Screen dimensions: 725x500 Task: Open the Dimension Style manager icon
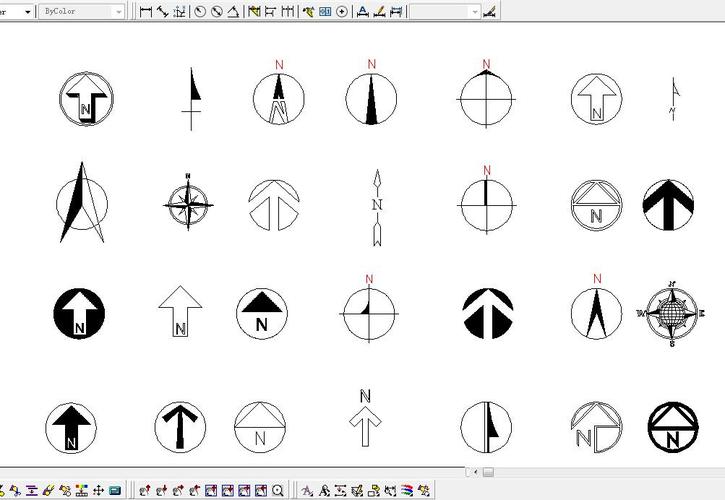[x=488, y=11]
